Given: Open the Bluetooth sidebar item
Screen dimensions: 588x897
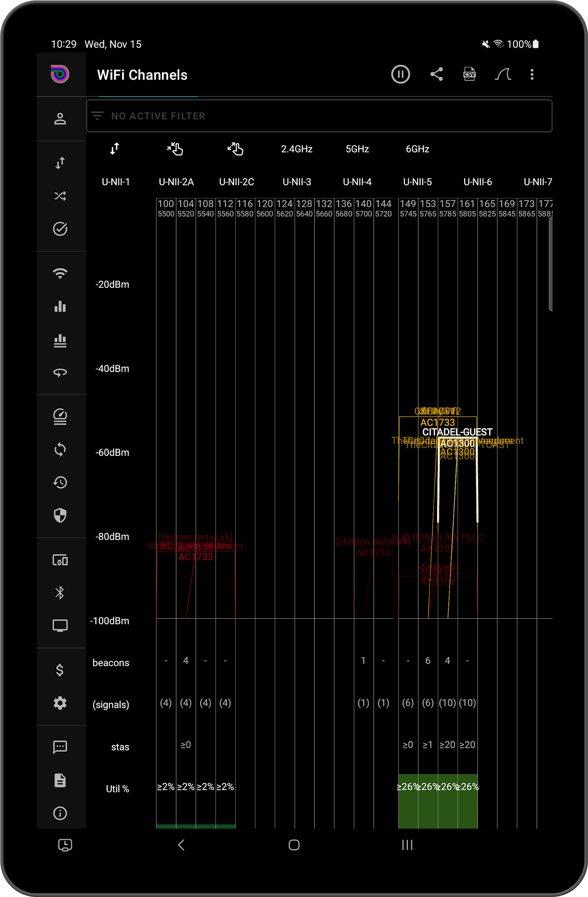Looking at the screenshot, I should 60,593.
